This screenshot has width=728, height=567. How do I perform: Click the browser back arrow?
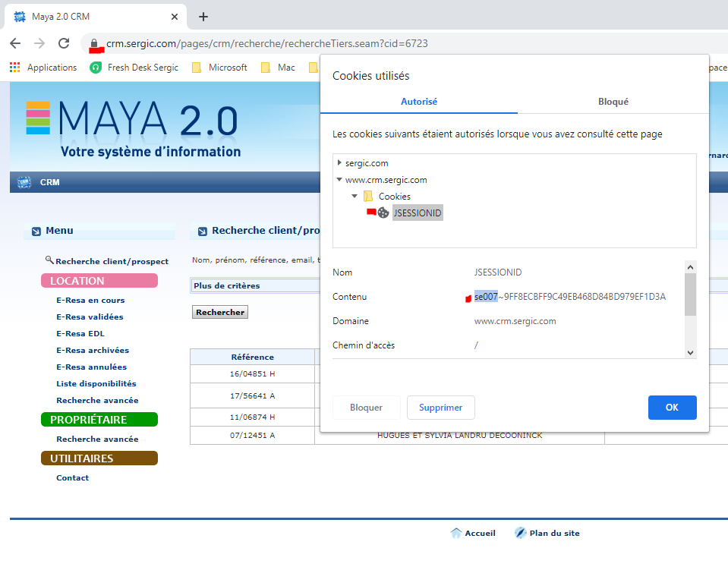15,44
